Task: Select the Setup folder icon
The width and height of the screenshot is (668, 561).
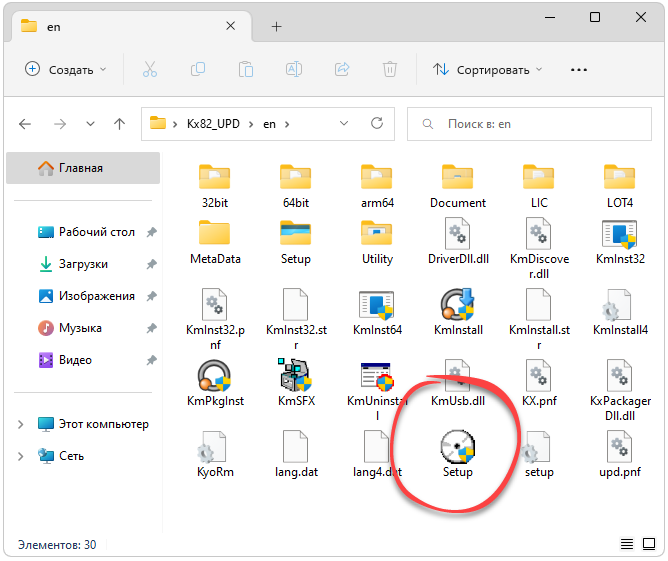Action: point(296,233)
